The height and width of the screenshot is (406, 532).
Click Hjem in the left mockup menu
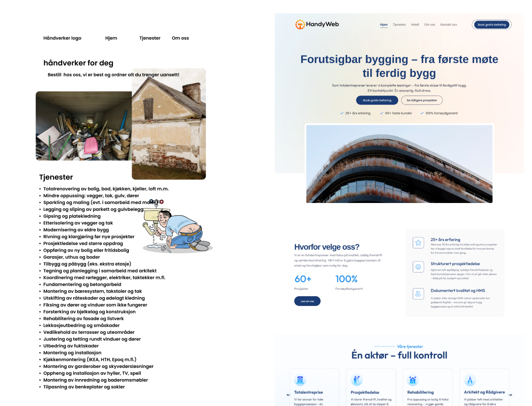(x=111, y=38)
